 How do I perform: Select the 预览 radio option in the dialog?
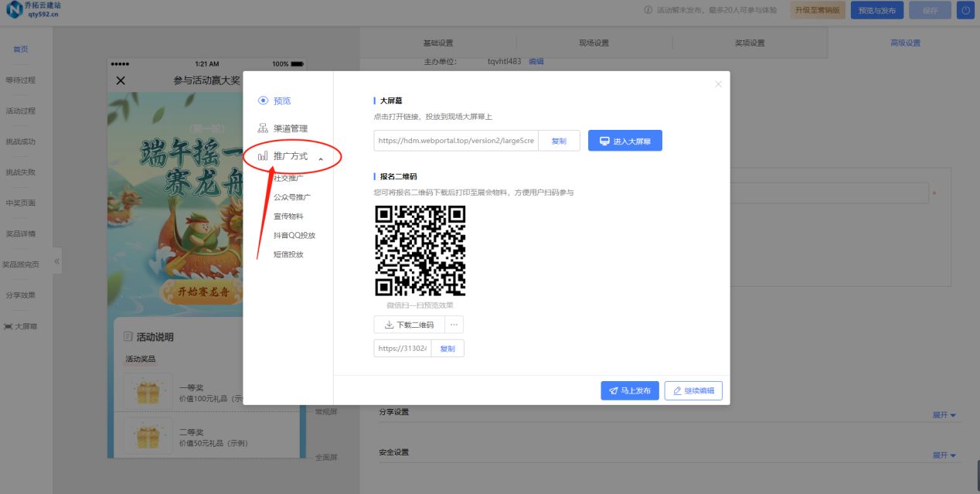263,101
